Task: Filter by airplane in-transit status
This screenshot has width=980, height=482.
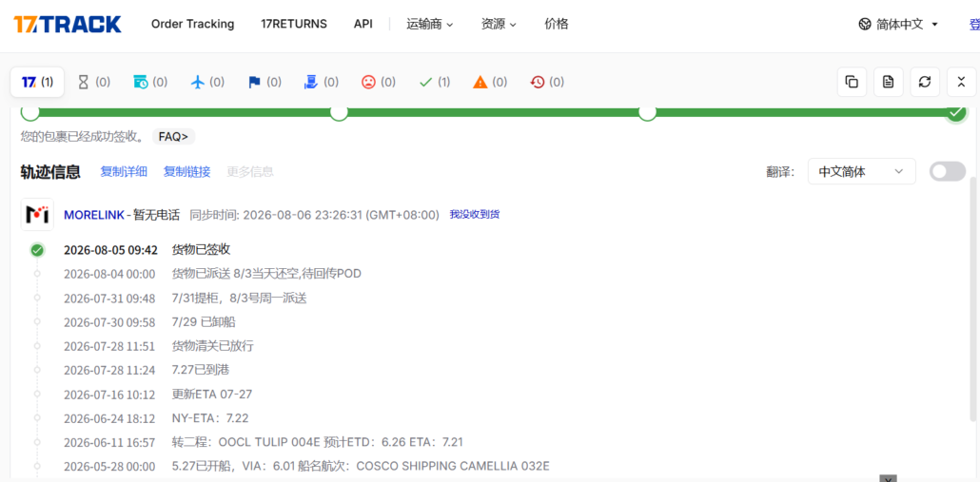Action: [x=206, y=82]
